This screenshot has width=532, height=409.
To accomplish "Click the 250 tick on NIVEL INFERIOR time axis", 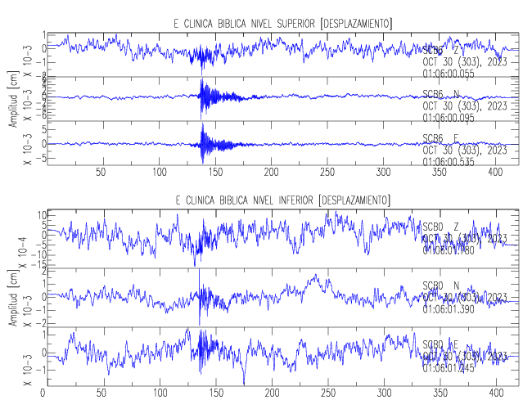I will tap(328, 393).
